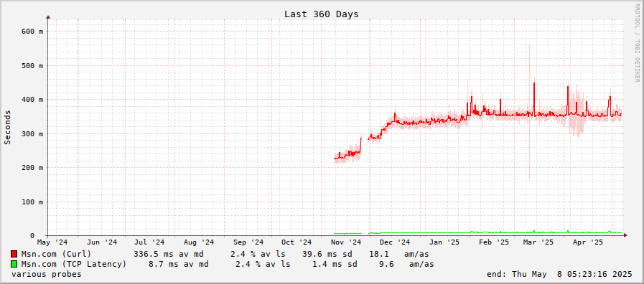Click the 'Jan '25' x-axis label

pyautogui.click(x=444, y=242)
